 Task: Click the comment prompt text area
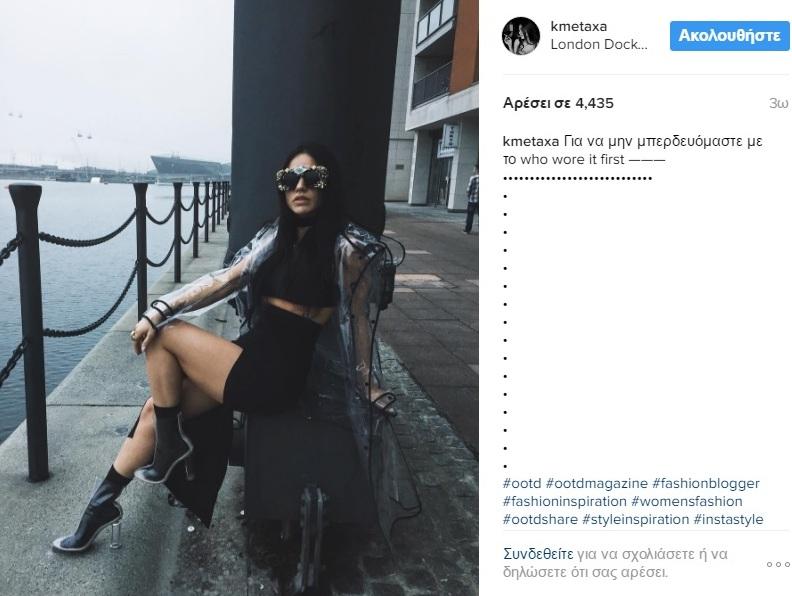pos(616,563)
